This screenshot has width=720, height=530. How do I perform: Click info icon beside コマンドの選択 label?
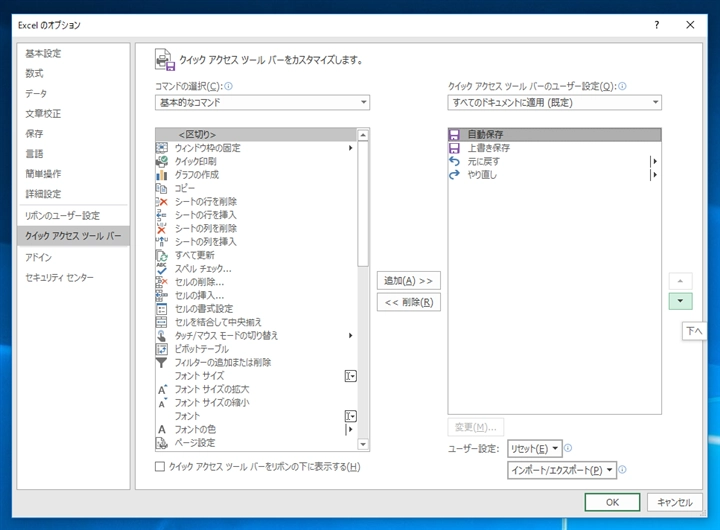click(x=228, y=86)
